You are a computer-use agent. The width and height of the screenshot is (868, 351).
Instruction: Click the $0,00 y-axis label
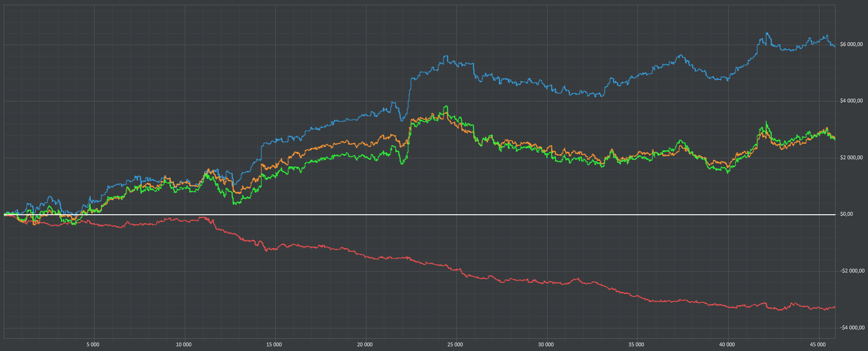846,214
